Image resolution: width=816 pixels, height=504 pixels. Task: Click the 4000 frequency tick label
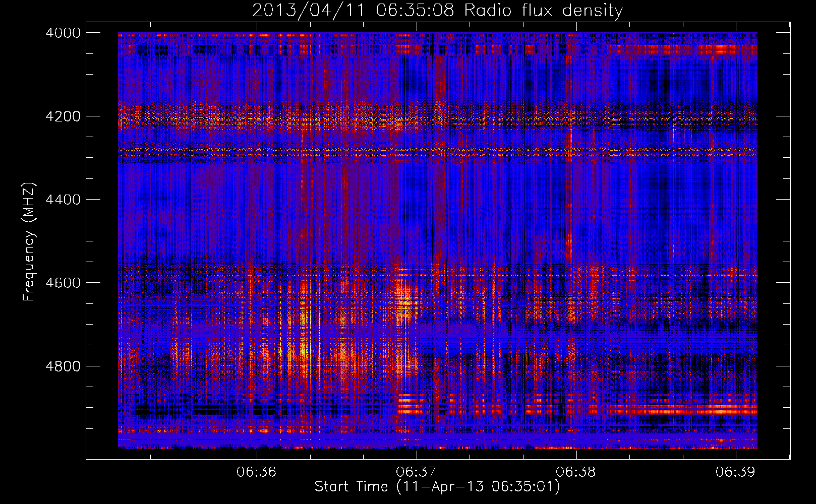point(63,33)
